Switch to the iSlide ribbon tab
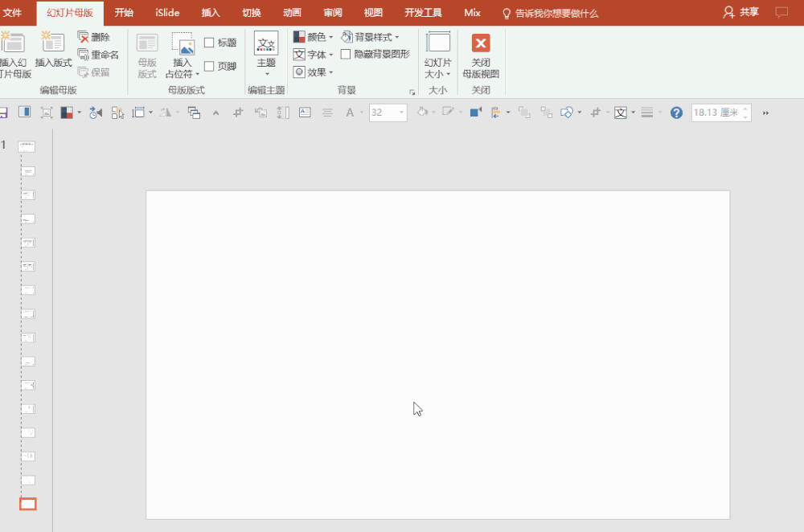The height and width of the screenshot is (532, 804). pos(167,13)
